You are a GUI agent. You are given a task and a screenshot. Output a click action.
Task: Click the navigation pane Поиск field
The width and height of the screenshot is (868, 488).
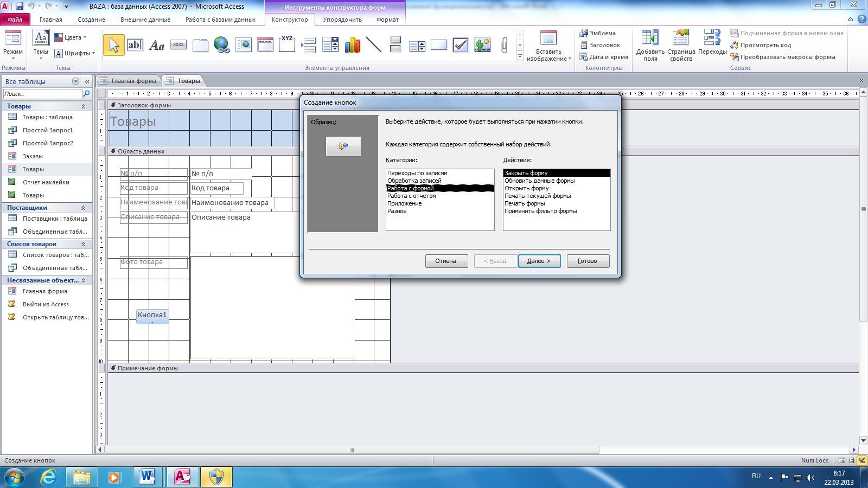[x=42, y=94]
